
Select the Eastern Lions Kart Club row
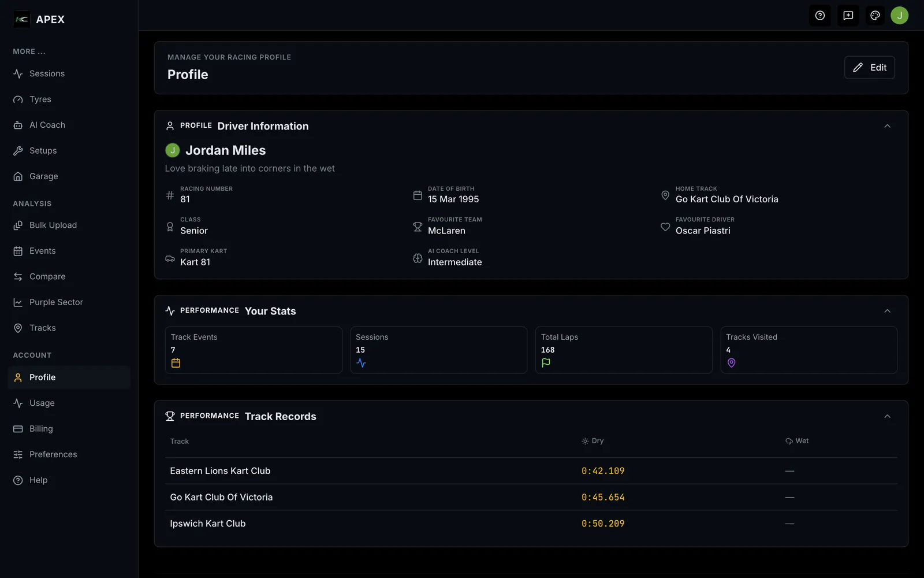(x=531, y=471)
